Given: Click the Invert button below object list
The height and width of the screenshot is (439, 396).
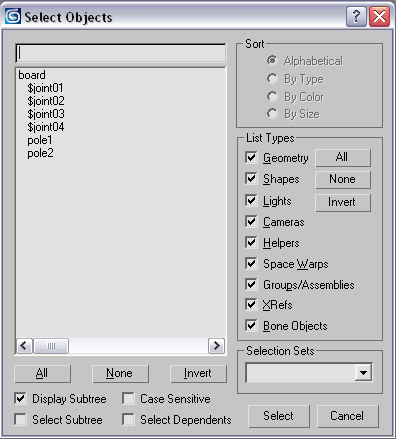Looking at the screenshot, I should point(198,373).
